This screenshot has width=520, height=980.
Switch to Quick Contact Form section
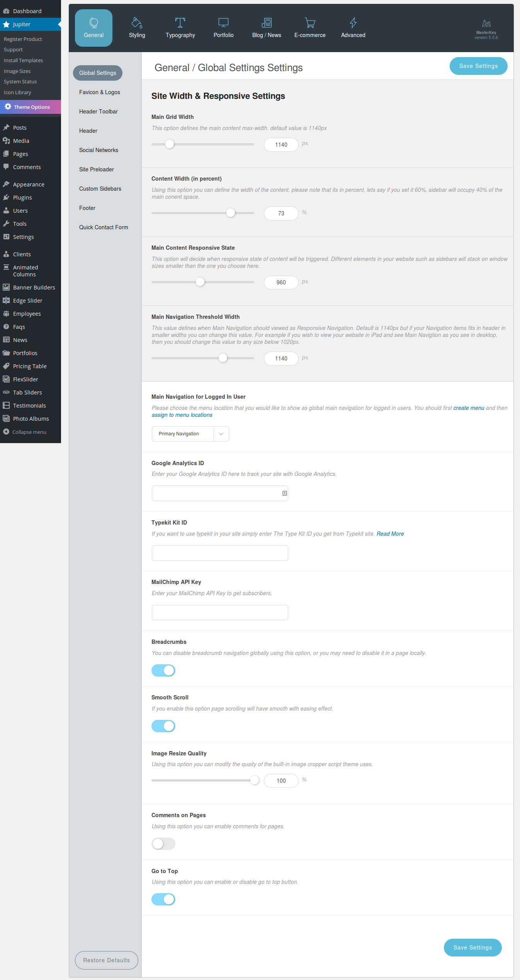tap(104, 227)
